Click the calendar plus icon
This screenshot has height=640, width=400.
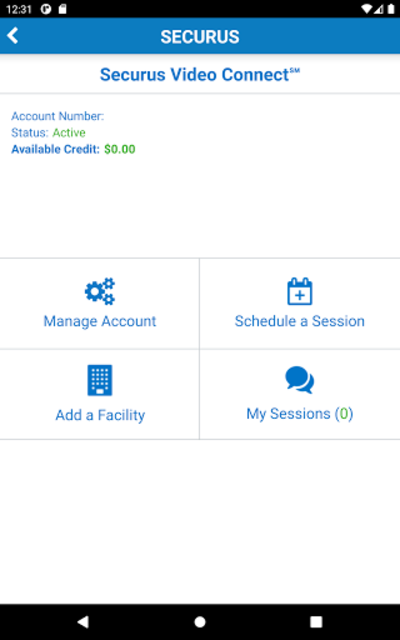(x=300, y=291)
